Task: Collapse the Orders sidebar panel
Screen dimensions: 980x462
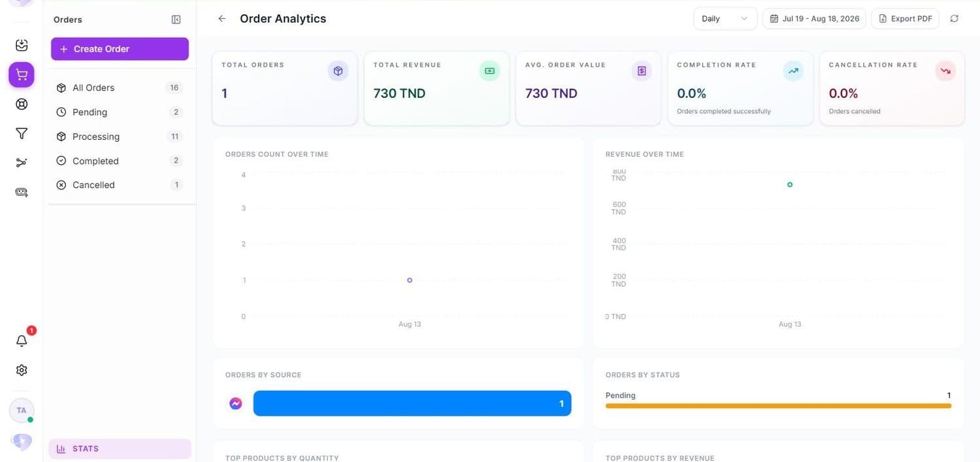Action: (176, 20)
